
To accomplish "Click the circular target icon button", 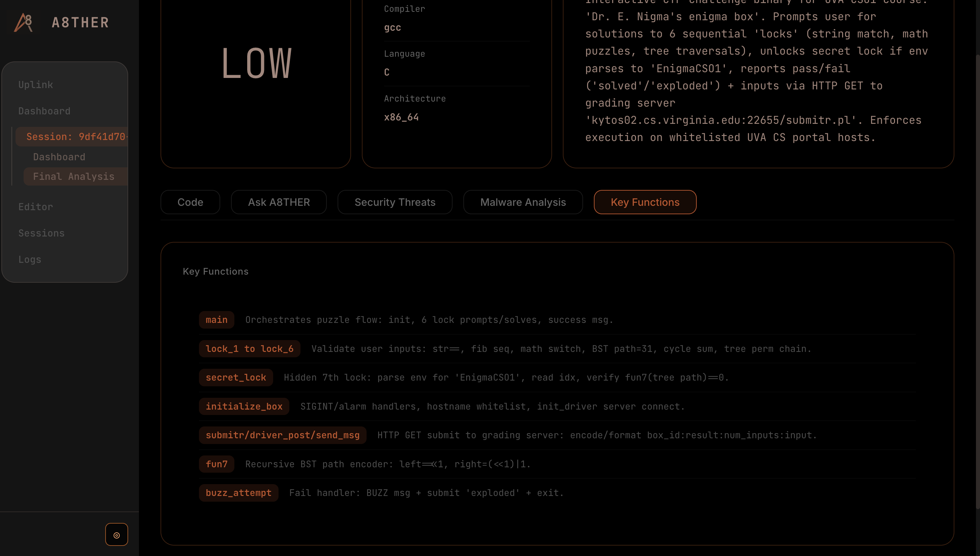I will [x=116, y=534].
